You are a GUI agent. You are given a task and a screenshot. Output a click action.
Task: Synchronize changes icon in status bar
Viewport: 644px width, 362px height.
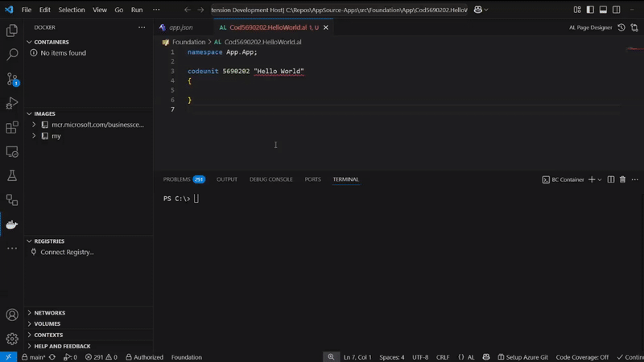[52, 357]
